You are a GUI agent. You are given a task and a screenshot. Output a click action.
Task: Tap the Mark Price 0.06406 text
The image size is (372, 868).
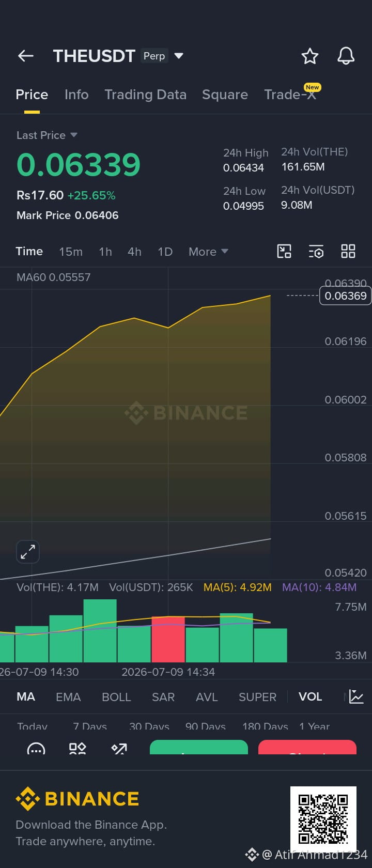(x=68, y=215)
